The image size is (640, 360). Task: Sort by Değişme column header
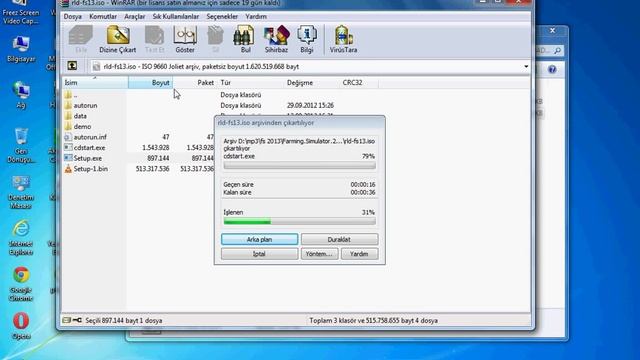tap(312, 82)
